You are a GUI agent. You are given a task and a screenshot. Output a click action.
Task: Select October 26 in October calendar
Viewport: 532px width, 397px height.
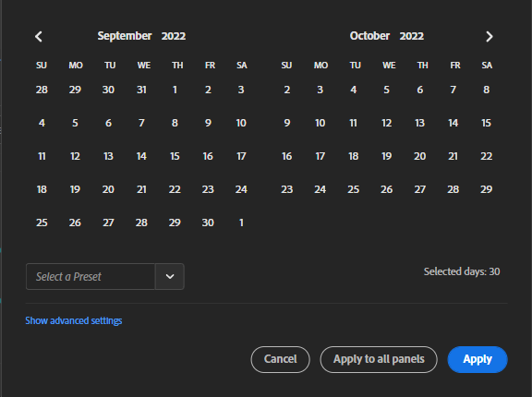[386, 189]
